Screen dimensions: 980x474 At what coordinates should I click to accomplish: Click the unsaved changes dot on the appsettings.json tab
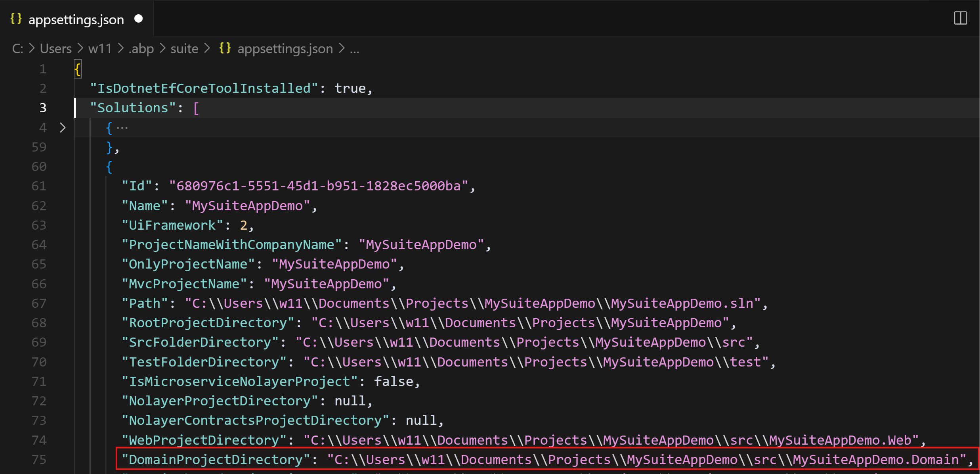138,19
